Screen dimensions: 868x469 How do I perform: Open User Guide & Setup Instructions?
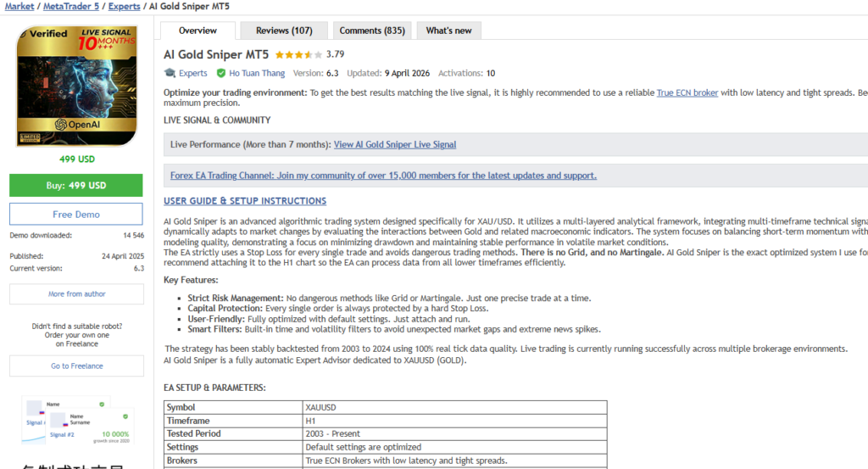click(x=245, y=201)
